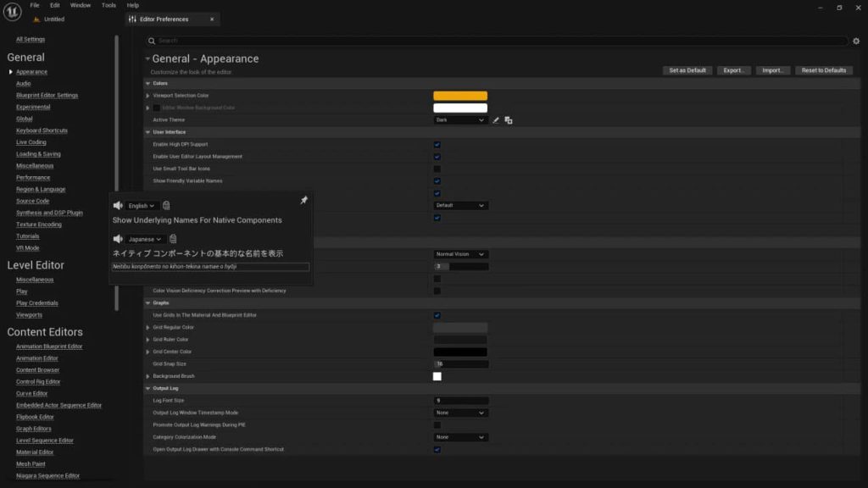
Task: Open the Tools menu
Action: (x=108, y=5)
